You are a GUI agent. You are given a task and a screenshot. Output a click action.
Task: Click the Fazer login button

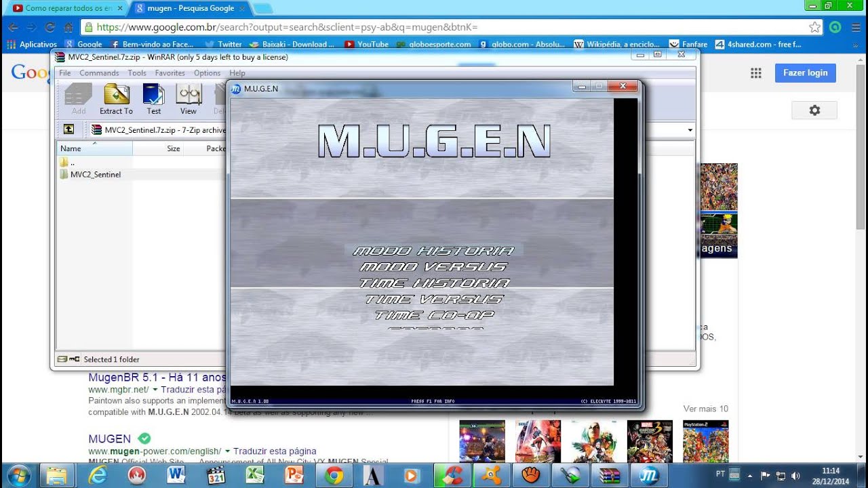click(x=805, y=73)
